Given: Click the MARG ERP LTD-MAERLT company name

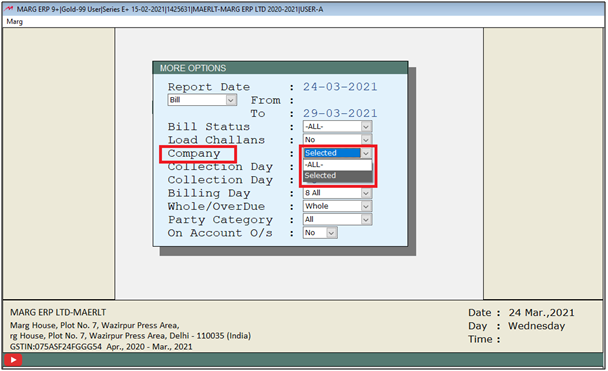Looking at the screenshot, I should (x=58, y=312).
